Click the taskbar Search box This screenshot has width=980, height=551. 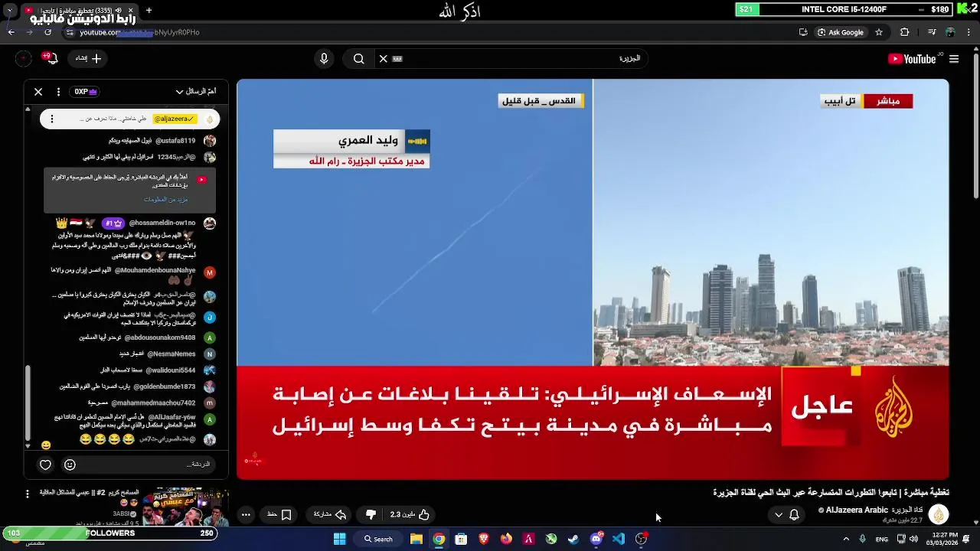tap(378, 539)
